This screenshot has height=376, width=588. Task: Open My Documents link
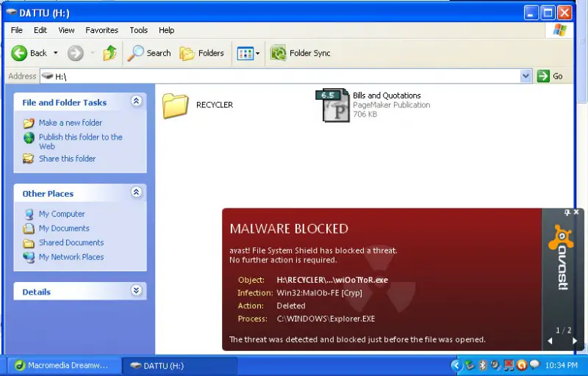pos(64,228)
